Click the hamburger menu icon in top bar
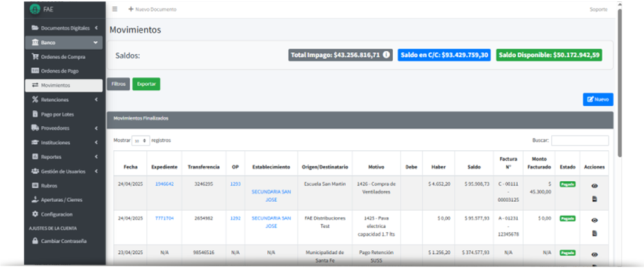644x274 pixels. pos(115,9)
